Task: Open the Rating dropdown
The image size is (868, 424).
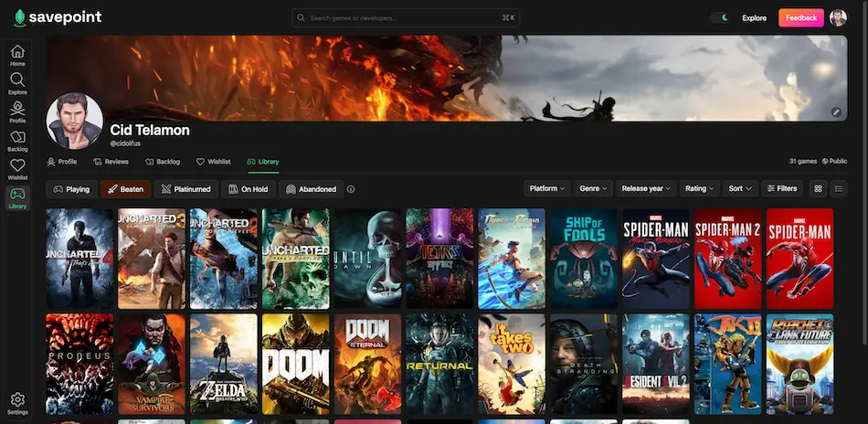Action: pyautogui.click(x=700, y=189)
